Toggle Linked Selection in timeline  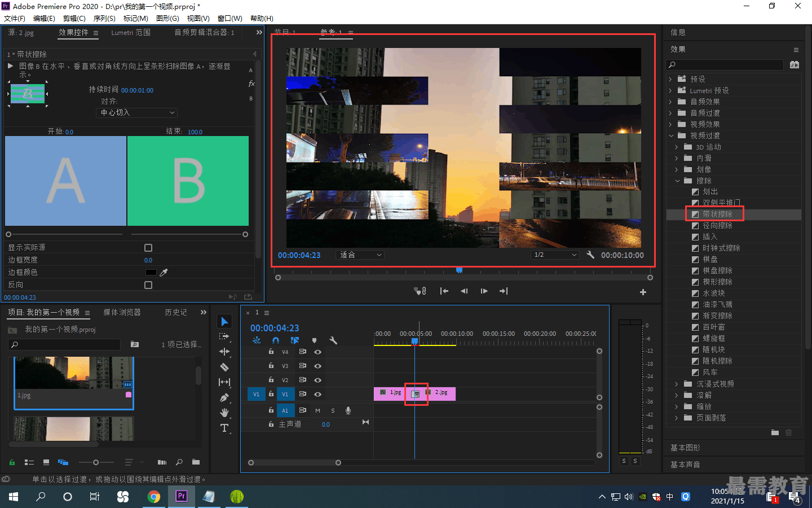click(x=294, y=340)
